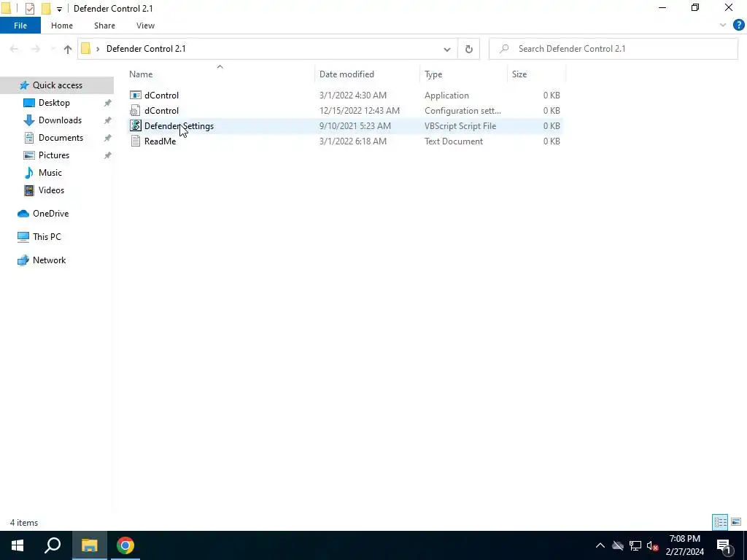Click the 4 items status text
The image size is (747, 560).
click(24, 522)
